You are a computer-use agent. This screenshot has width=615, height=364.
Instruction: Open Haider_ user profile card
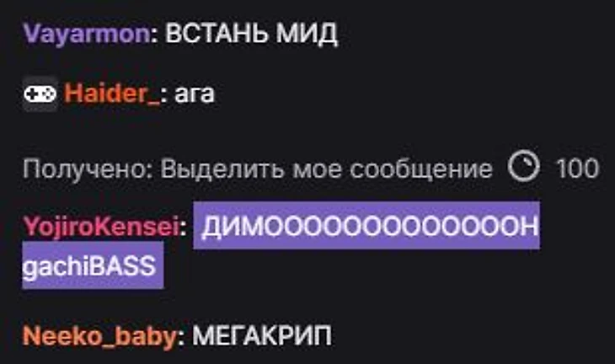(112, 94)
